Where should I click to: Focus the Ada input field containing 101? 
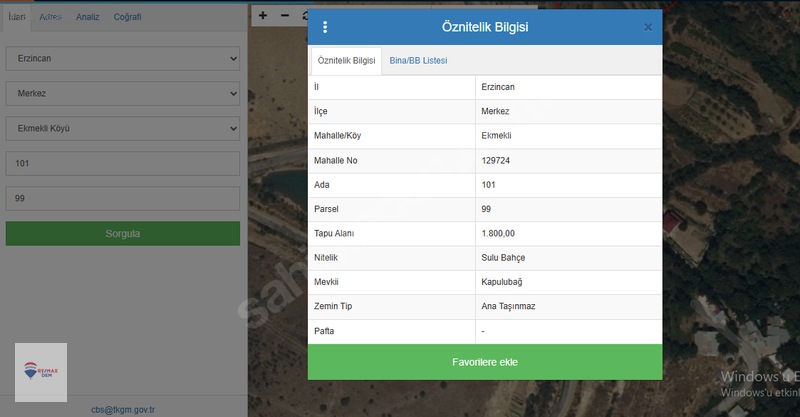(x=122, y=163)
